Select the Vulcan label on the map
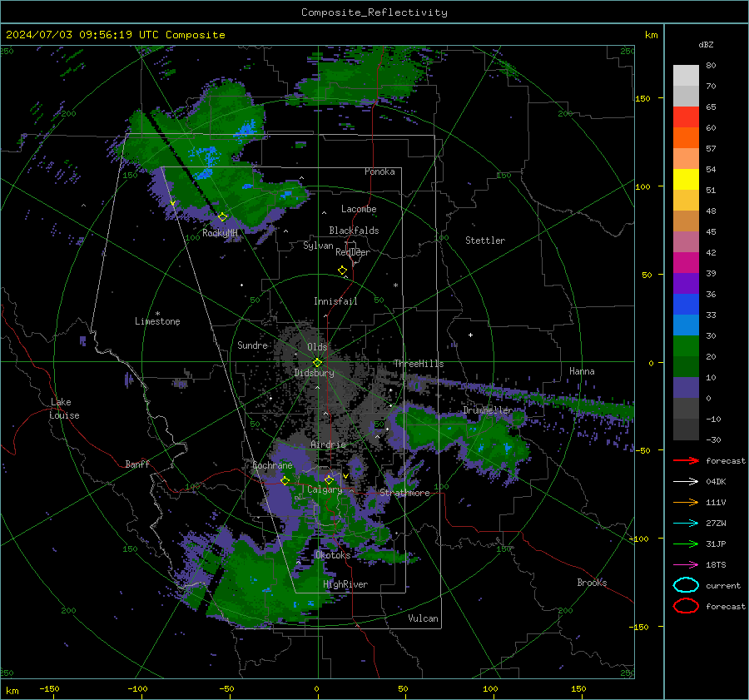The image size is (749, 700). click(x=423, y=618)
